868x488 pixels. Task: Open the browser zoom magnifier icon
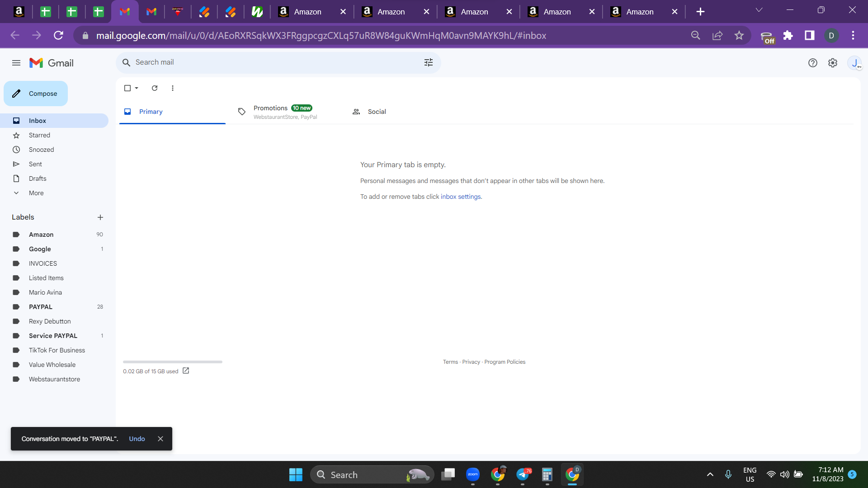[x=696, y=35]
